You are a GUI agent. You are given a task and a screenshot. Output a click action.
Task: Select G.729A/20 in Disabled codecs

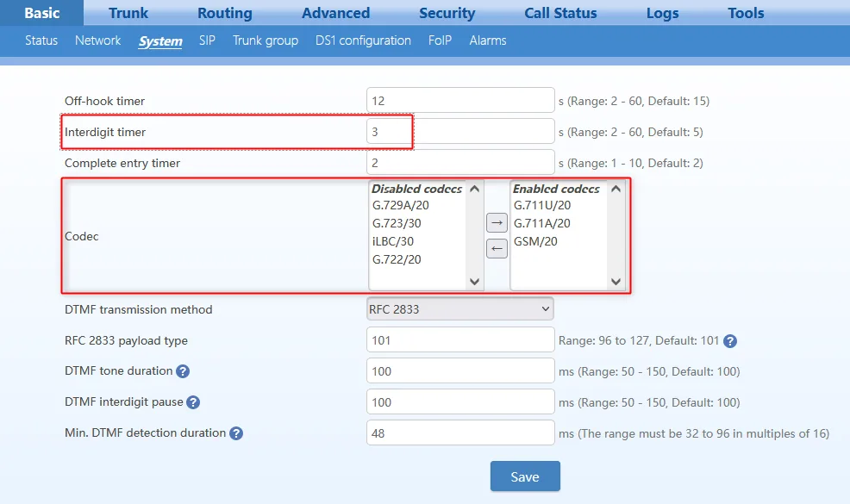click(401, 205)
